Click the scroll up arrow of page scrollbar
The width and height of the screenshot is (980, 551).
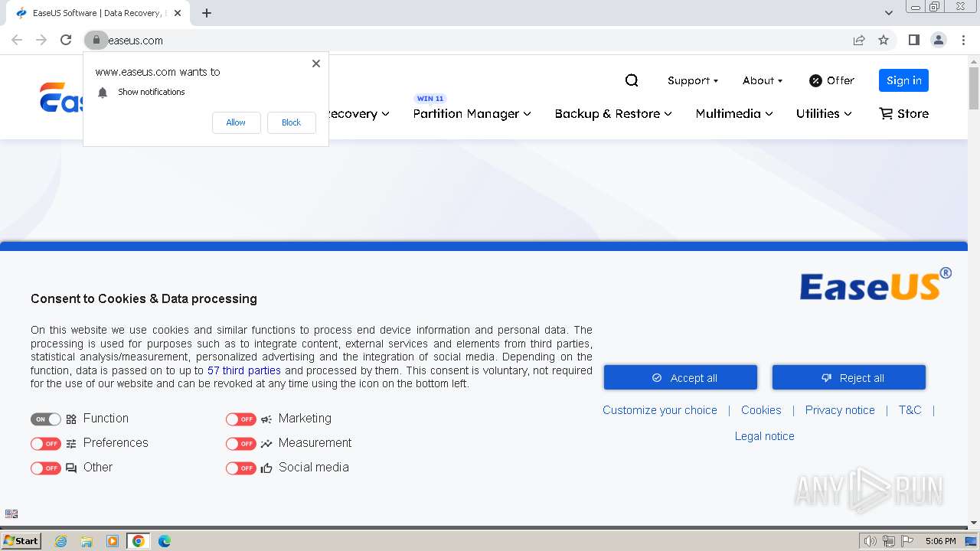(974, 60)
